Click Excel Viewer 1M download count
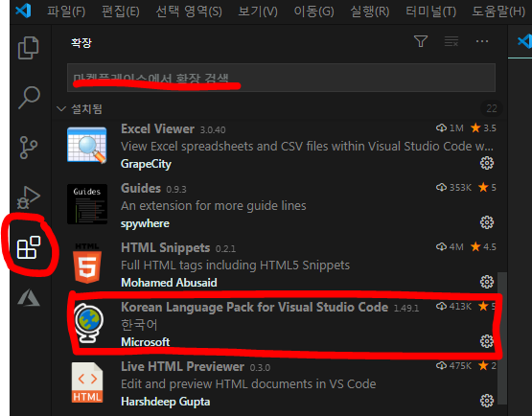532x416 pixels. click(450, 127)
